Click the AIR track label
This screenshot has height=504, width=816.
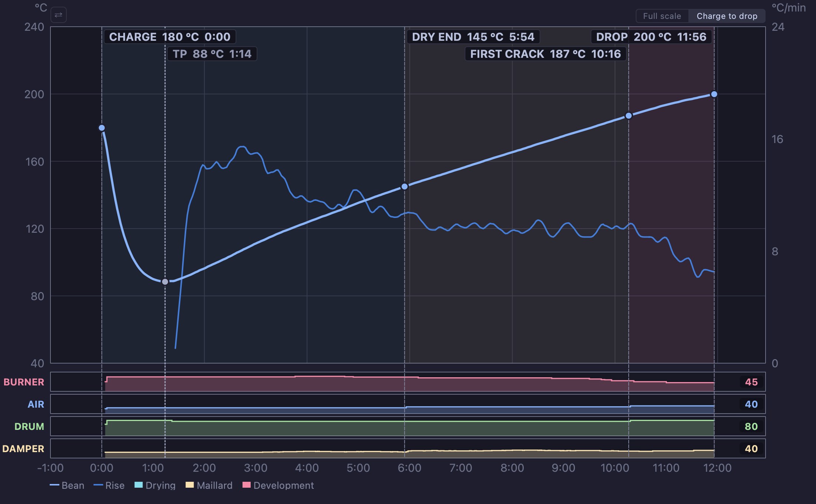[x=36, y=404]
